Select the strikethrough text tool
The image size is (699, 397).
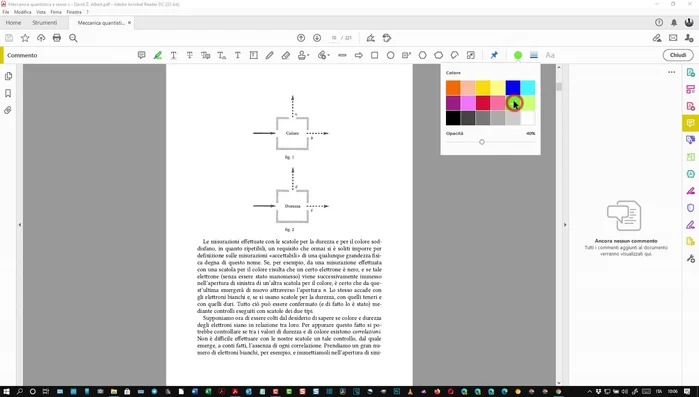click(x=189, y=55)
